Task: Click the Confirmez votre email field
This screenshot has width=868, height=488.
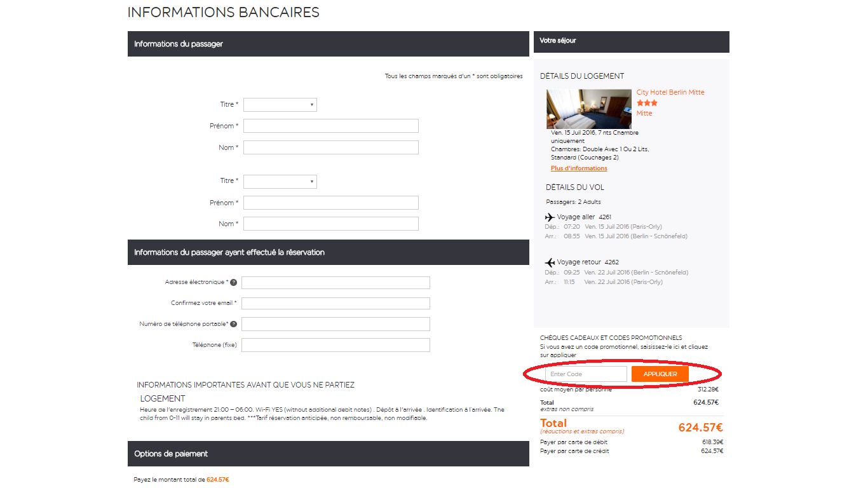Action: [x=336, y=303]
